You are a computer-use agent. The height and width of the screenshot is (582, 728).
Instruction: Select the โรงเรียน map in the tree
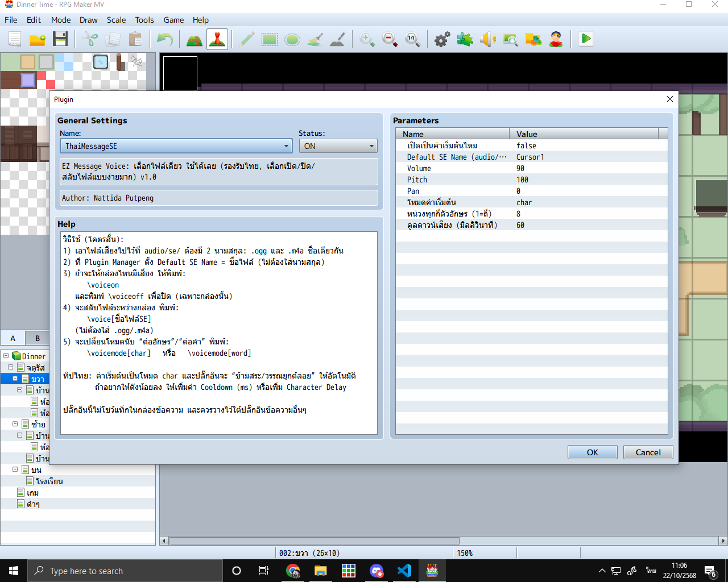(x=49, y=481)
